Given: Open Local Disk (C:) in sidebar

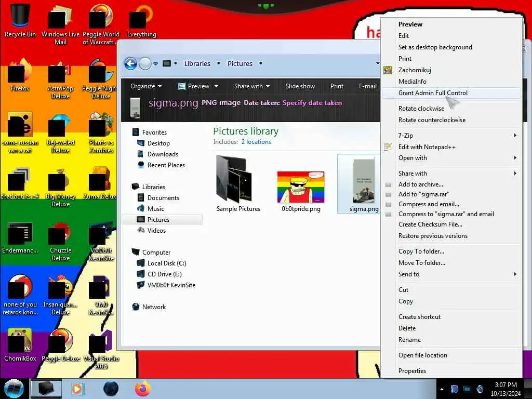Looking at the screenshot, I should tap(167, 263).
